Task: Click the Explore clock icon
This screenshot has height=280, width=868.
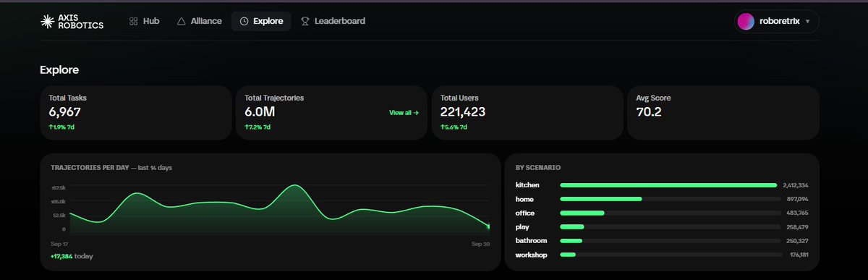Action: (244, 21)
